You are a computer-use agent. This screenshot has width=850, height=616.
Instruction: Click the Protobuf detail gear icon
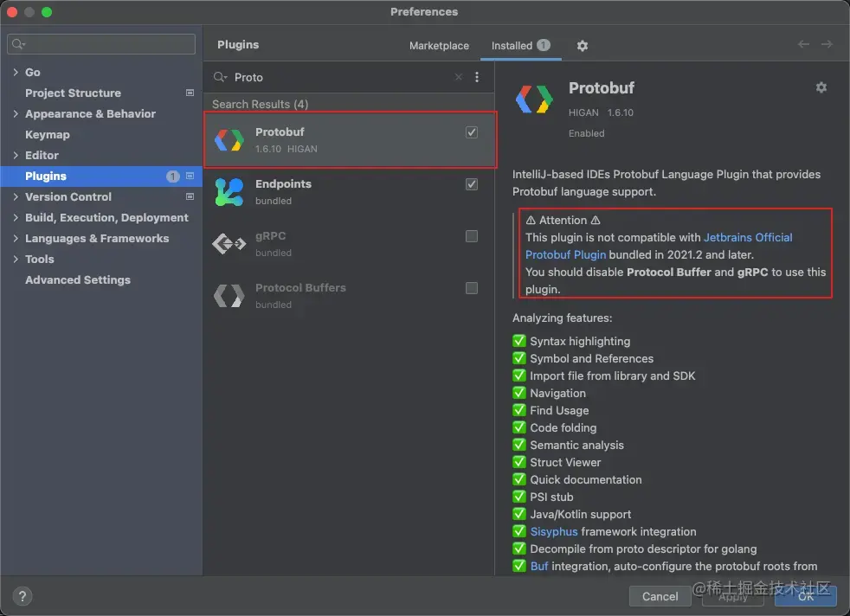click(x=821, y=87)
